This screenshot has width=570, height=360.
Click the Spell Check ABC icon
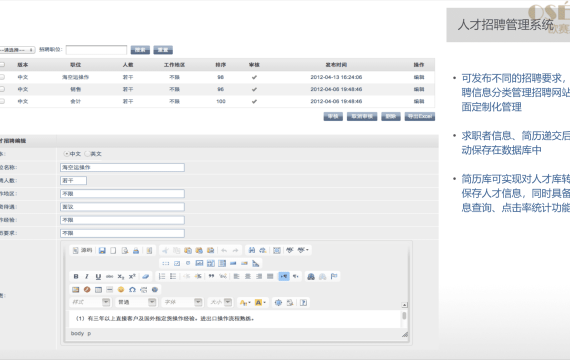point(290,250)
